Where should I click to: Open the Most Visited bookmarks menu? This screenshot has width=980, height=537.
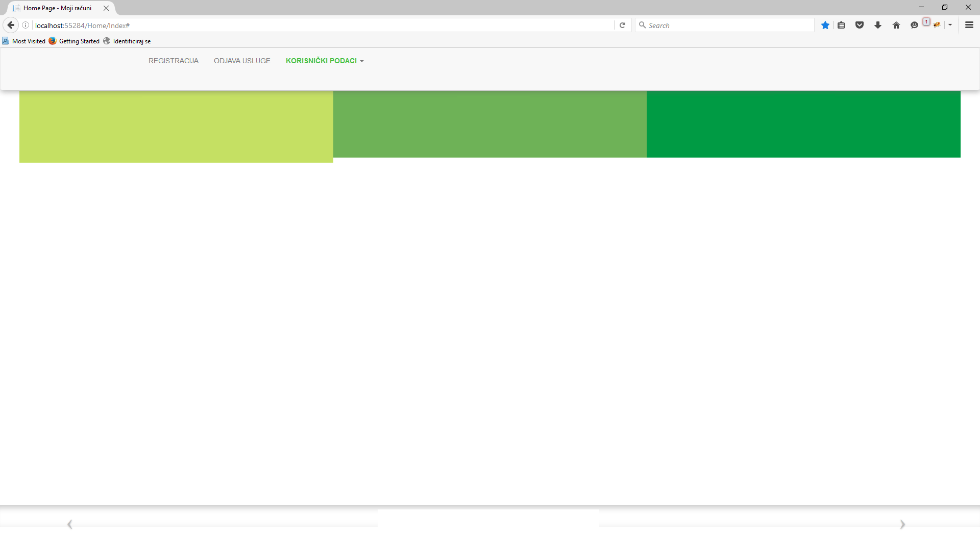tap(23, 41)
